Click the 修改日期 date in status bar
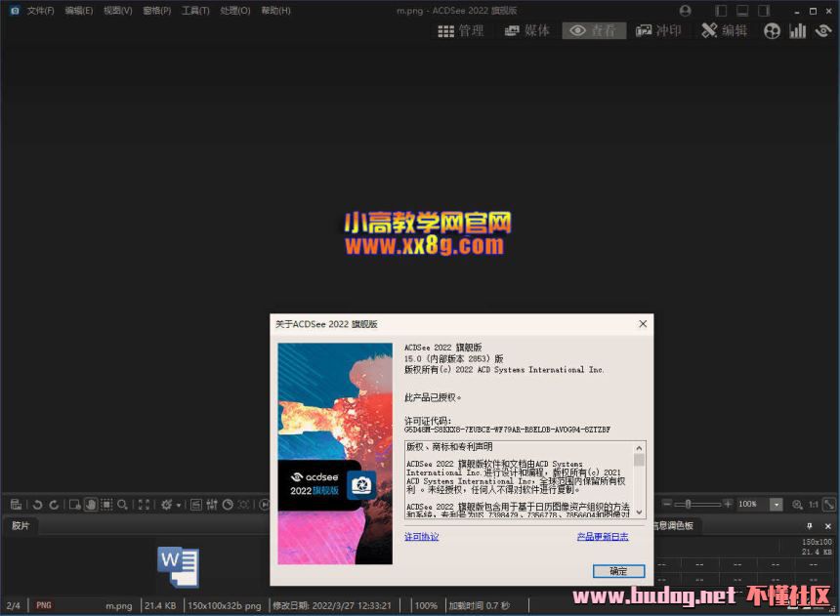Viewport: 840px width, 616px height. (x=332, y=606)
